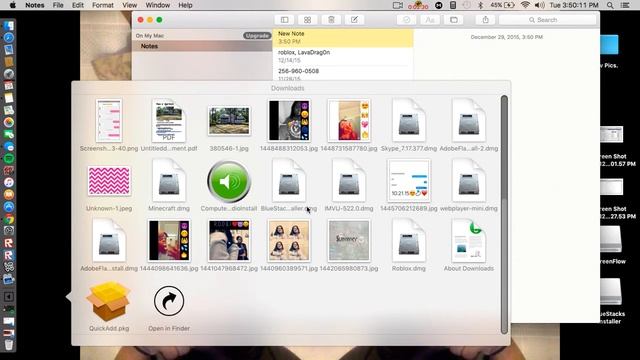Click the Wi-Fi status icon
The width and height of the screenshot is (640, 360).
click(525, 5)
